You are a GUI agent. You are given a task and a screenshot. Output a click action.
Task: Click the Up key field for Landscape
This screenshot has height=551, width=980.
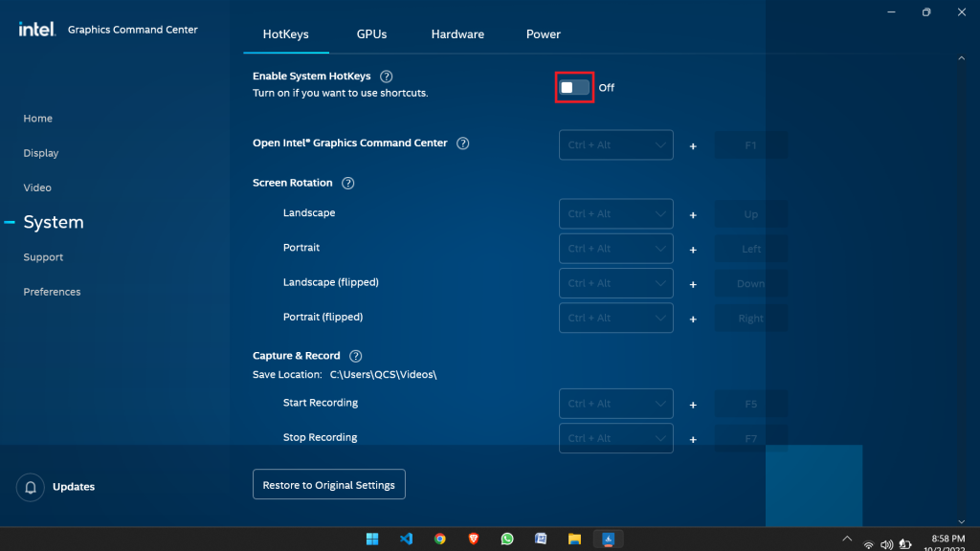[750, 214]
